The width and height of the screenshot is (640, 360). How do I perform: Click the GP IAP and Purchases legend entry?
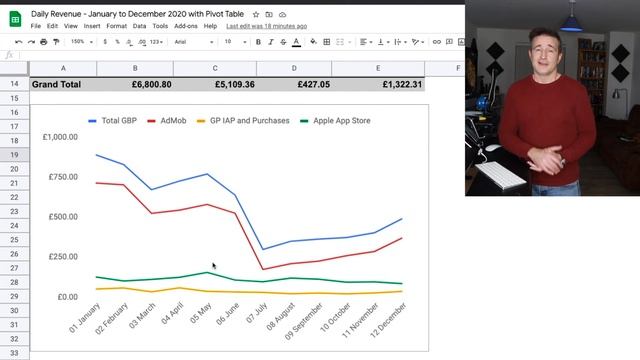[x=243, y=121]
